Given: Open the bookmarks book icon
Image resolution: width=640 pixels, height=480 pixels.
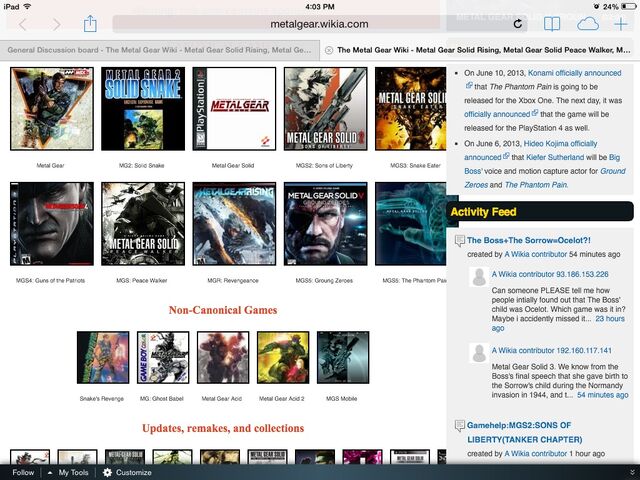Looking at the screenshot, I should [x=552, y=24].
